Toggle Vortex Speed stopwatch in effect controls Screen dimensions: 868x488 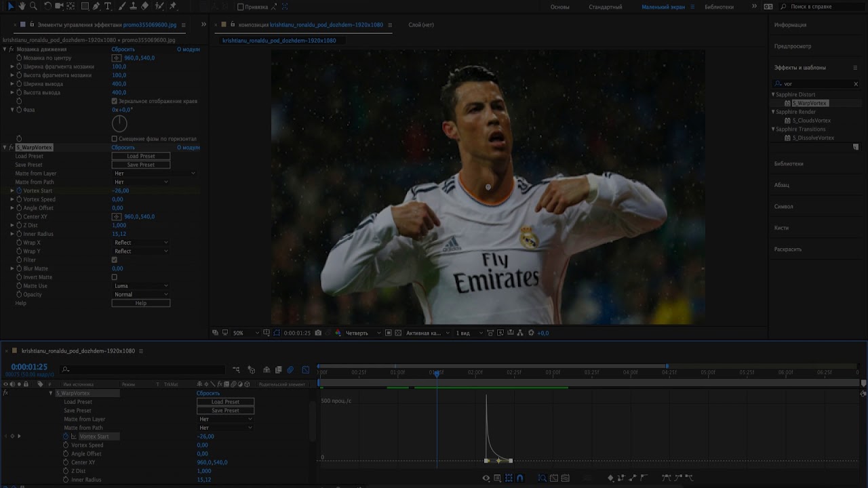pyautogui.click(x=19, y=199)
